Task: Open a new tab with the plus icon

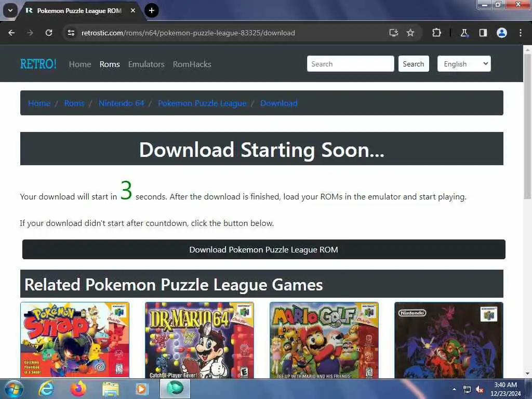Action: click(152, 10)
